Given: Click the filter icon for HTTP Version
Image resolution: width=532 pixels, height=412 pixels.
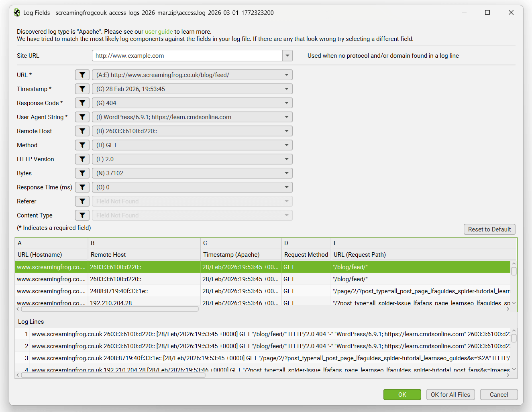Looking at the screenshot, I should (x=82, y=159).
